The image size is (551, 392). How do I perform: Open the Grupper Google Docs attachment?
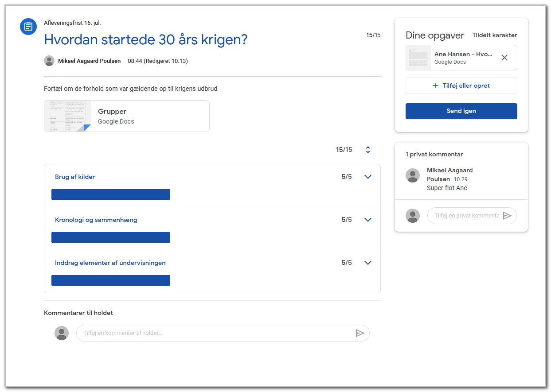click(127, 116)
